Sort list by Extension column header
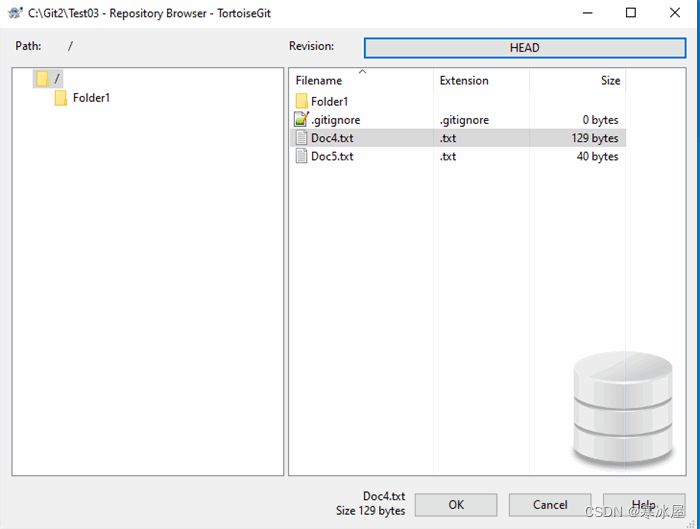The height and width of the screenshot is (529, 700). (464, 81)
